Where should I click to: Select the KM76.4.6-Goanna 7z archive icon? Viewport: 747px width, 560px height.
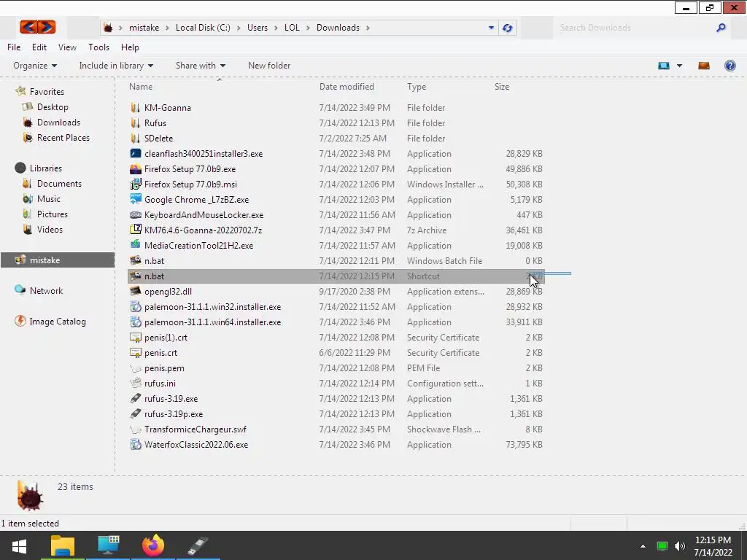pyautogui.click(x=136, y=230)
